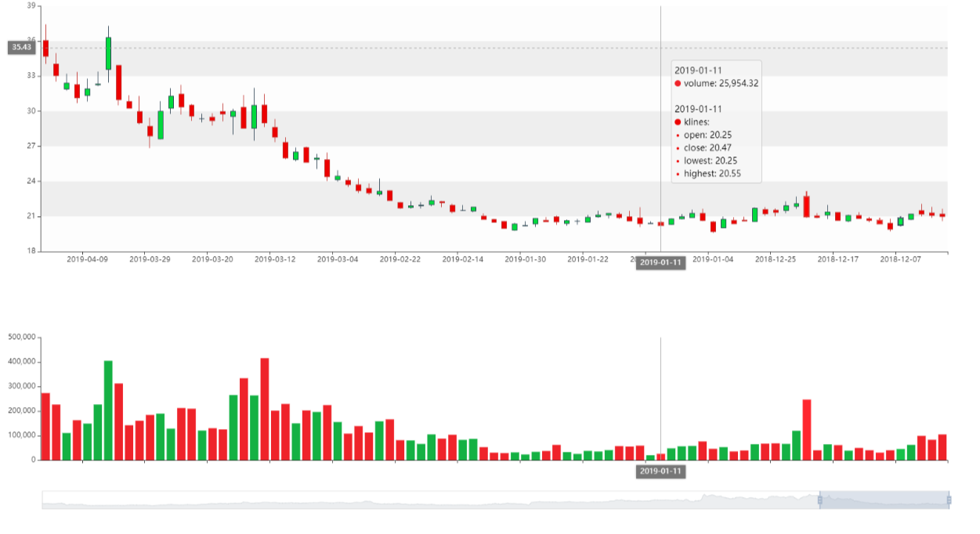Select the 2019-03-04 date label

(x=338, y=259)
